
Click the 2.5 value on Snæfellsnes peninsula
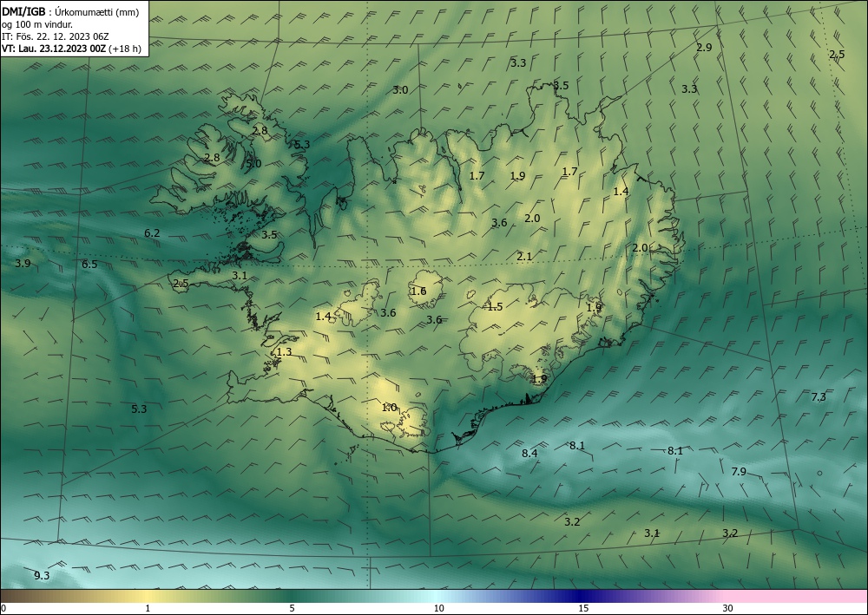[181, 284]
